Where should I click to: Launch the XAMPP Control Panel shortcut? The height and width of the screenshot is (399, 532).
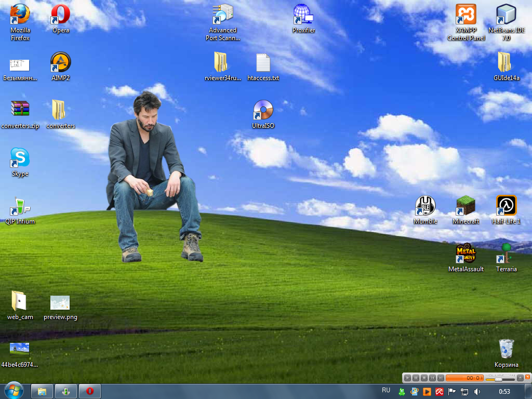(465, 15)
